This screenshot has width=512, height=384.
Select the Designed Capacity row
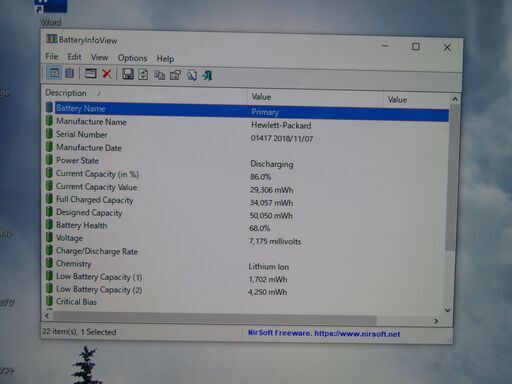[247, 213]
